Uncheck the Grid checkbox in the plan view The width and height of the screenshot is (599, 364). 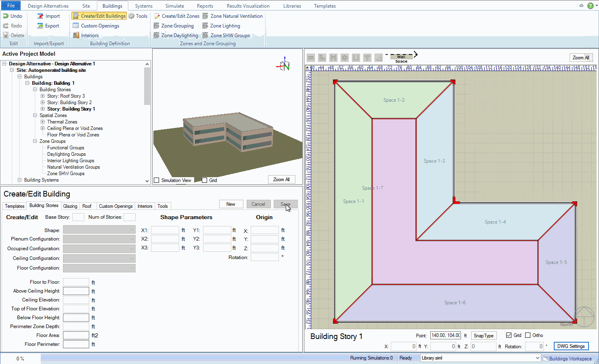point(509,335)
